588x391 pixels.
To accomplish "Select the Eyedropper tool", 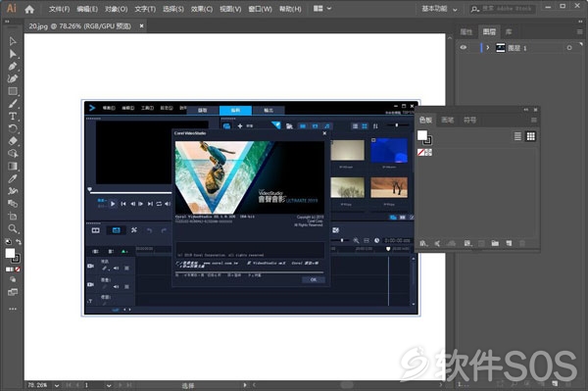I will tap(13, 178).
